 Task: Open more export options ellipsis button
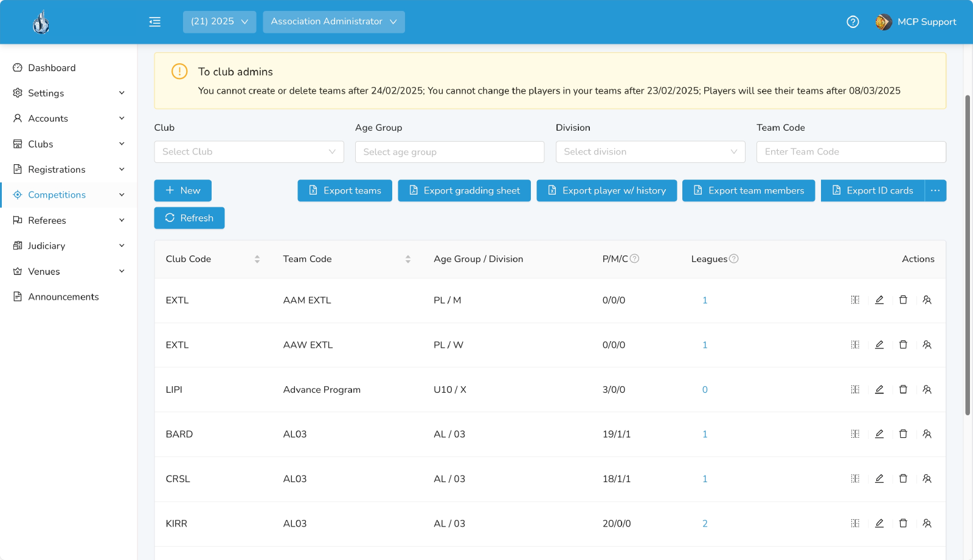pyautogui.click(x=935, y=190)
